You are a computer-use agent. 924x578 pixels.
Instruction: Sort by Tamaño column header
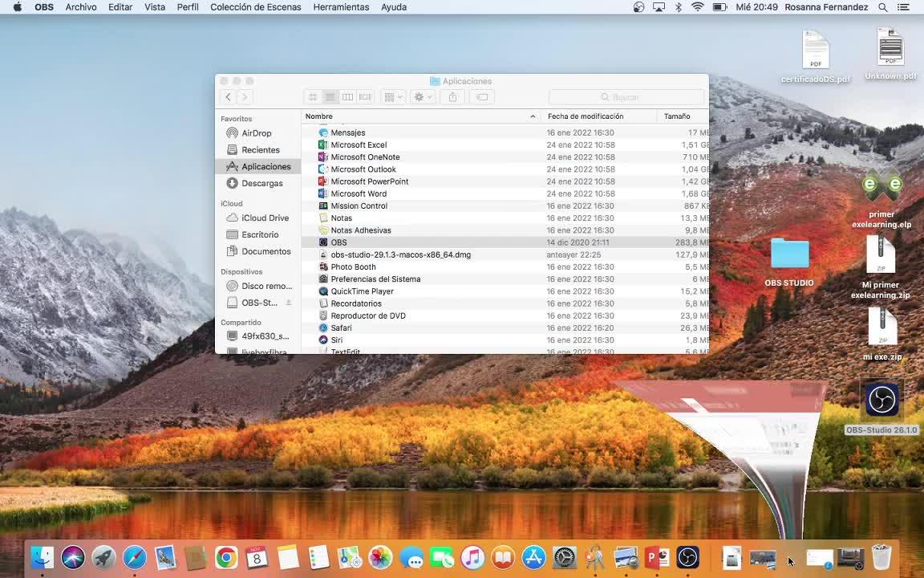683,116
